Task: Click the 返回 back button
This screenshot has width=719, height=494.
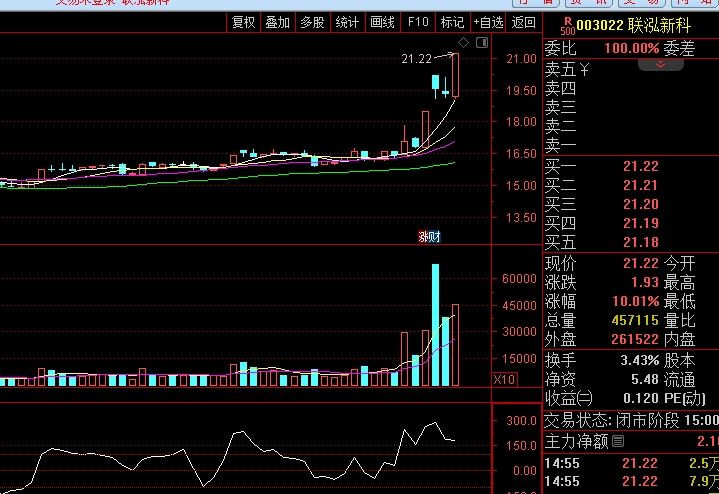Action: (x=524, y=22)
